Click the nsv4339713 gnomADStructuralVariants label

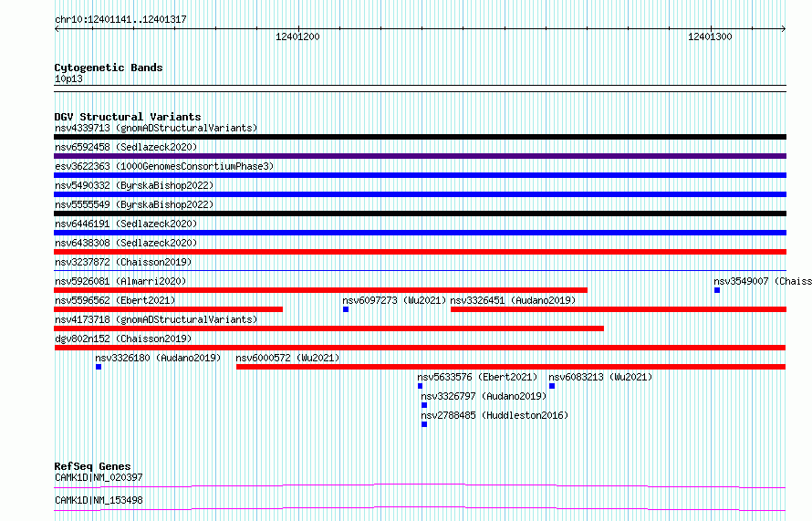coord(156,128)
